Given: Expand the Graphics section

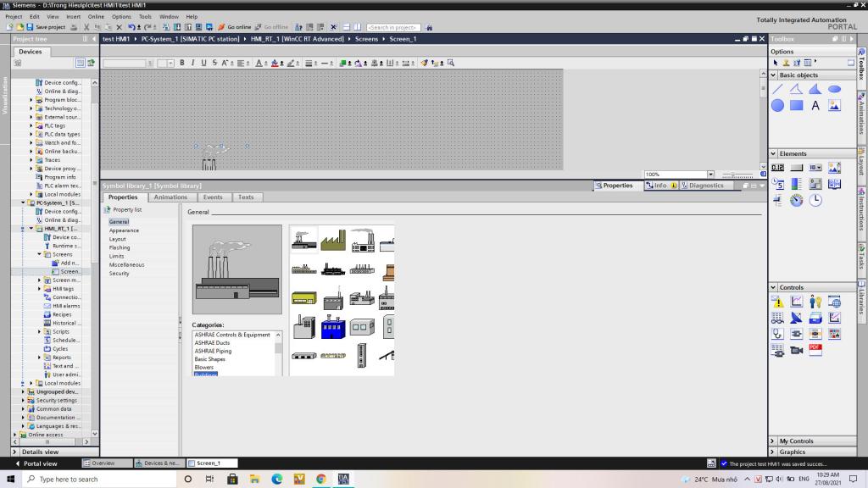Looking at the screenshot, I should (773, 452).
